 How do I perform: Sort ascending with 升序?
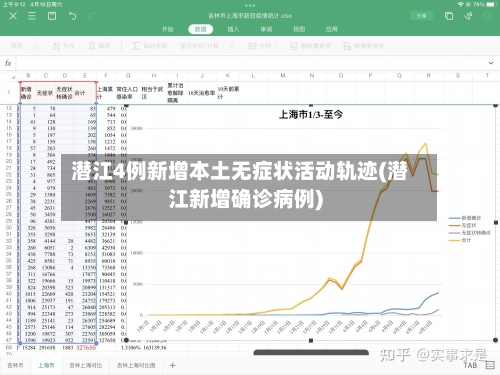click(63, 46)
